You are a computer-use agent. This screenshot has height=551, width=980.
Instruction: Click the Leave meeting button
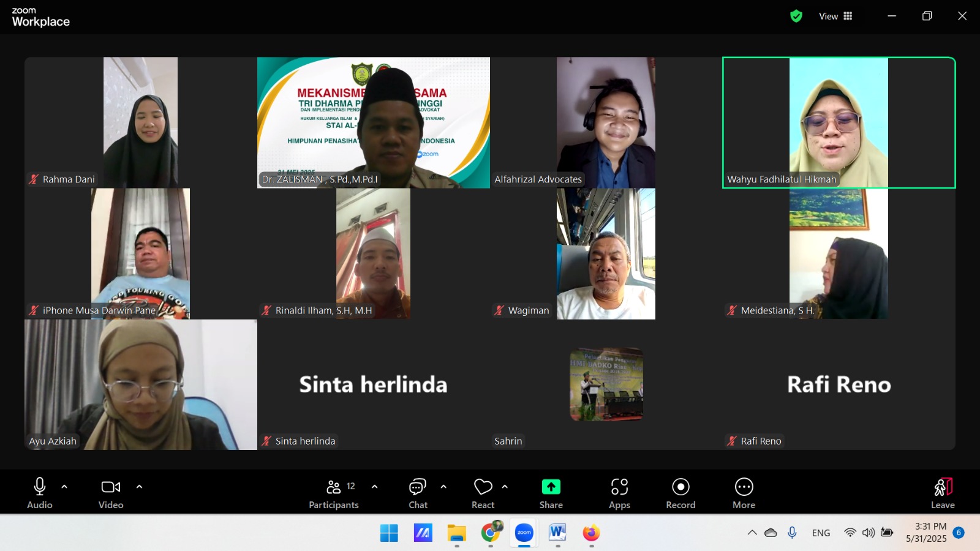[943, 493]
